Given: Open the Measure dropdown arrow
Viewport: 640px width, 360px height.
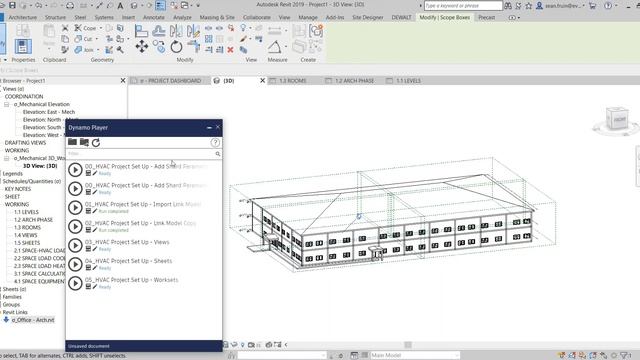Looking at the screenshot, I should point(286,47).
